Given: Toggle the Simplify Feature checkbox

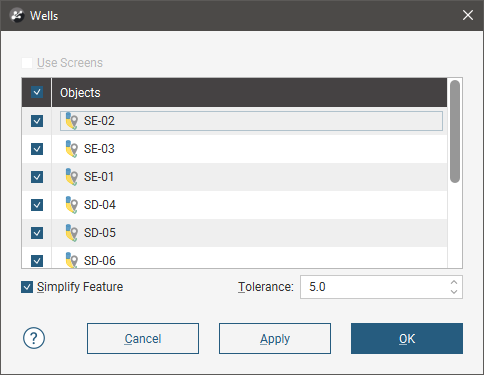Looking at the screenshot, I should click(x=27, y=287).
